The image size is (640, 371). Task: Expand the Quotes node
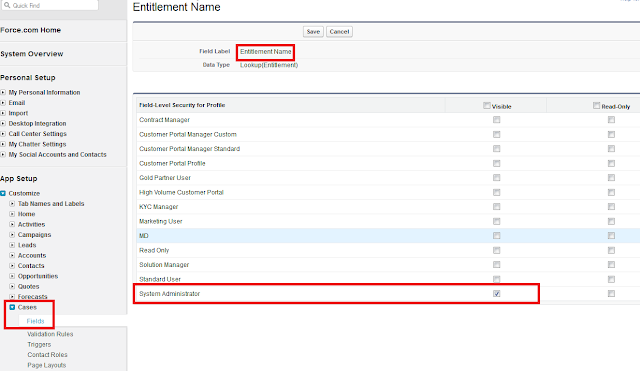click(x=12, y=287)
